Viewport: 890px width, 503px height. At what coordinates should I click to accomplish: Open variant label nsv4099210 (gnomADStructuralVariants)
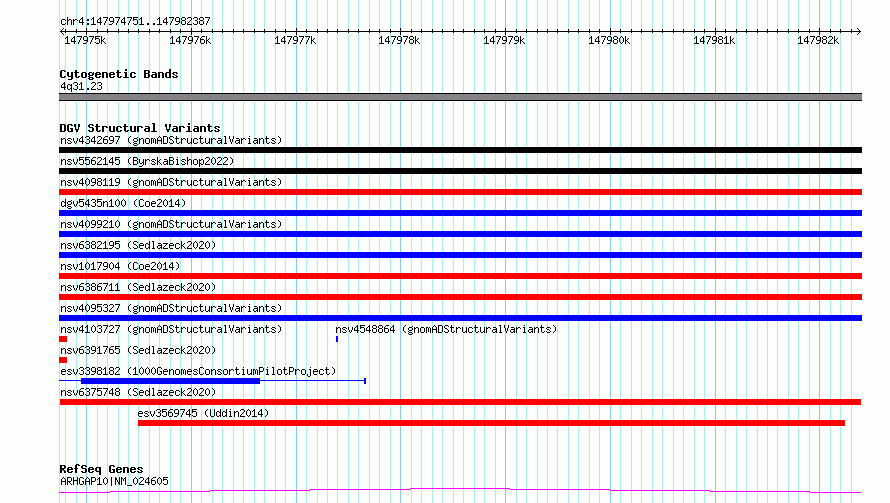coord(171,224)
